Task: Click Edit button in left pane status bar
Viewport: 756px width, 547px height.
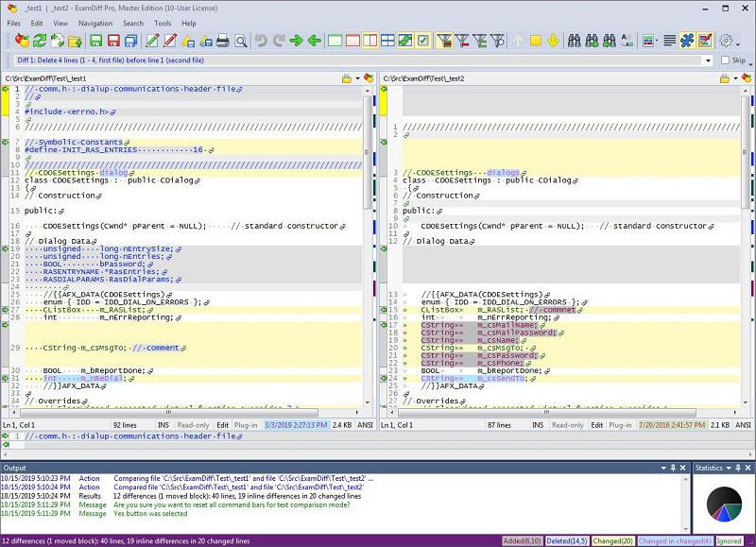Action: pos(224,425)
